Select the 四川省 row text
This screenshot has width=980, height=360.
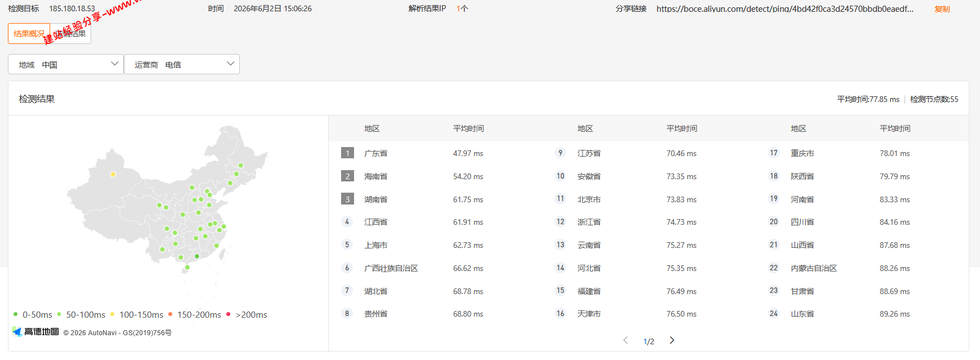(802, 222)
